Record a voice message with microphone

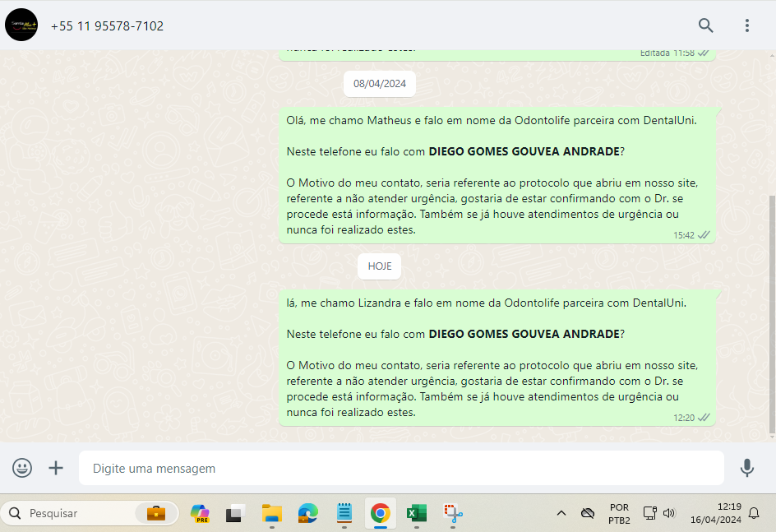coord(746,468)
